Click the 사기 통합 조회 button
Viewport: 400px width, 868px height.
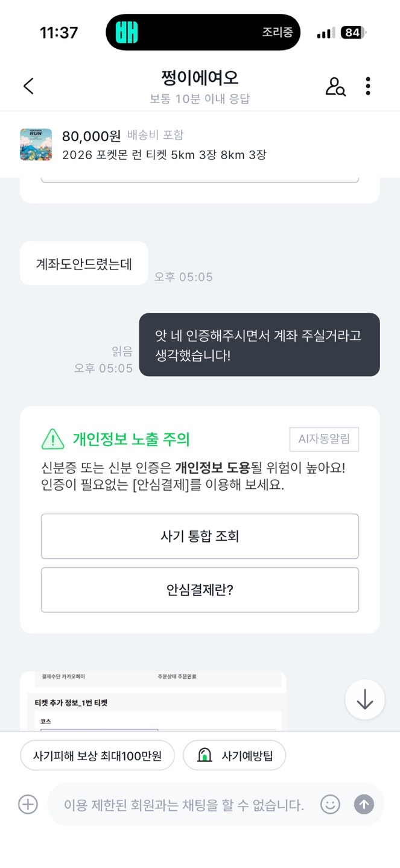[x=200, y=536]
